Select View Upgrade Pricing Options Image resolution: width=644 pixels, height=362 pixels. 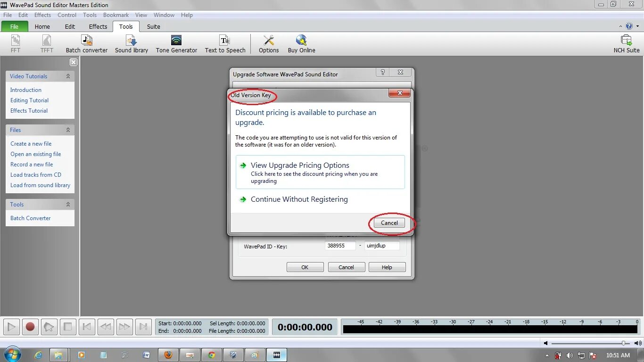point(320,172)
